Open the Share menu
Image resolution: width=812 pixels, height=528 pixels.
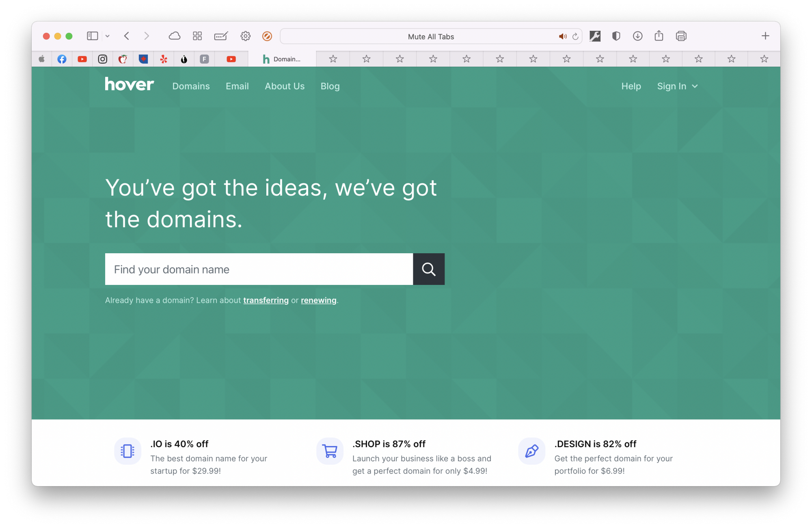[x=659, y=36]
